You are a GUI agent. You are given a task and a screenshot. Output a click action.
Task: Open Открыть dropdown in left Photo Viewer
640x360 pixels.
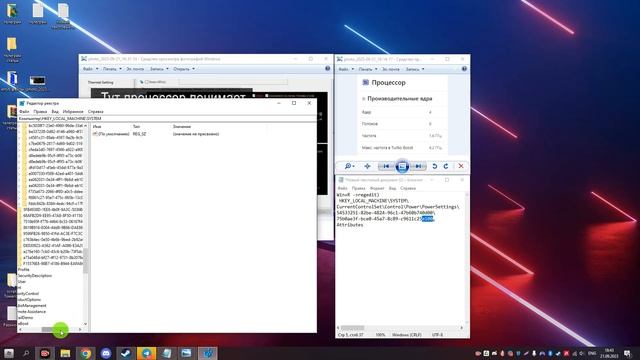184,69
